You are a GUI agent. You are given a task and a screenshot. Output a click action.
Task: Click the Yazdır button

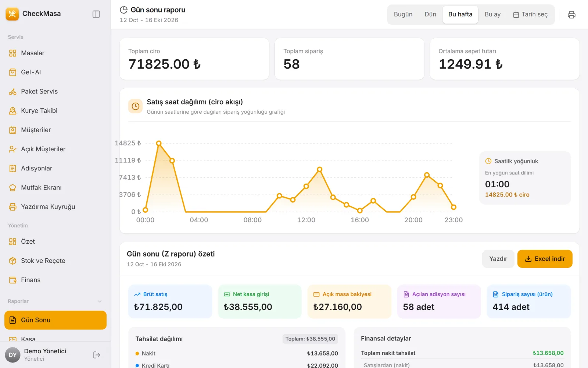(x=498, y=259)
